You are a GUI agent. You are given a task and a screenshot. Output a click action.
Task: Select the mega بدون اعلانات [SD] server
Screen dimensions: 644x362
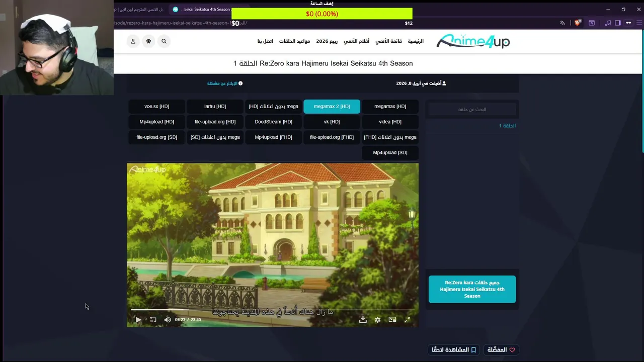(215, 137)
